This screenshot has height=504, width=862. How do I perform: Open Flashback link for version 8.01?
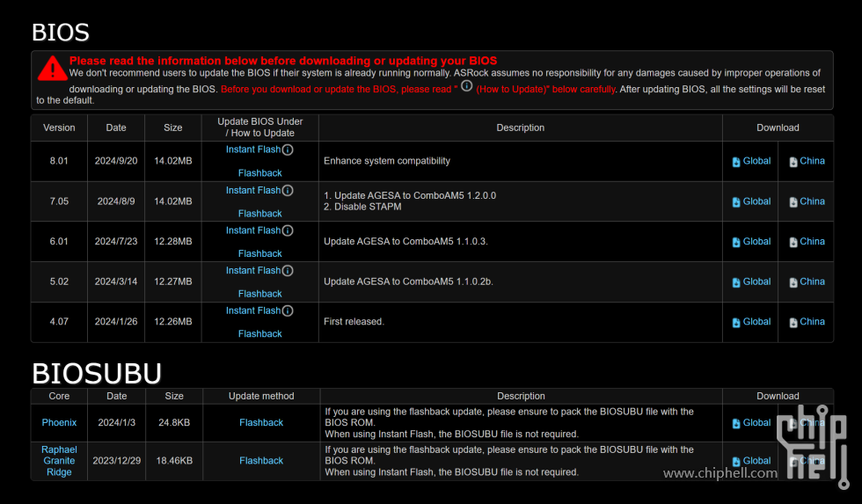260,173
